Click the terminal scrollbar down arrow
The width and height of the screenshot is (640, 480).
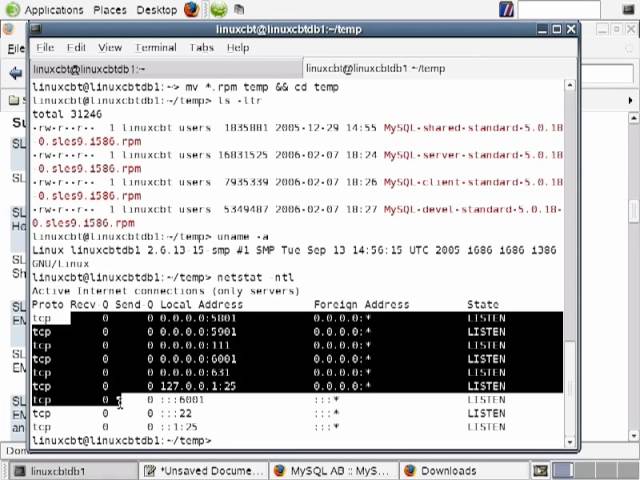[570, 442]
